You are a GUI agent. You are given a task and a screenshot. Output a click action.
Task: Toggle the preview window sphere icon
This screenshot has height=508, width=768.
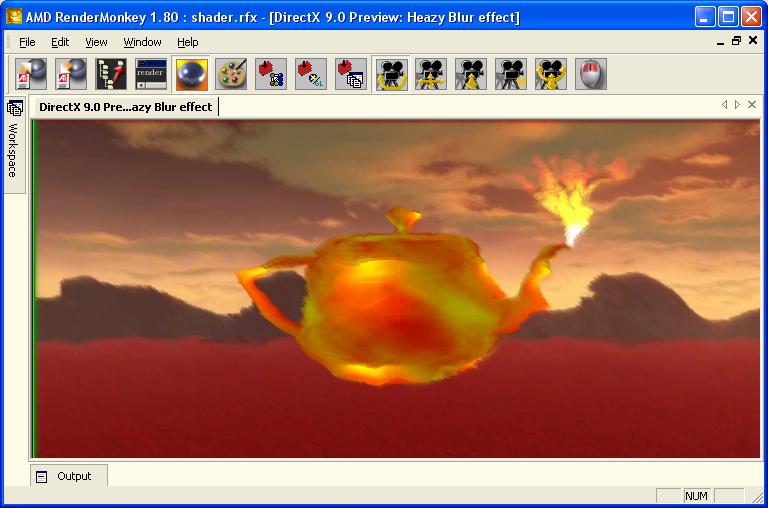191,74
